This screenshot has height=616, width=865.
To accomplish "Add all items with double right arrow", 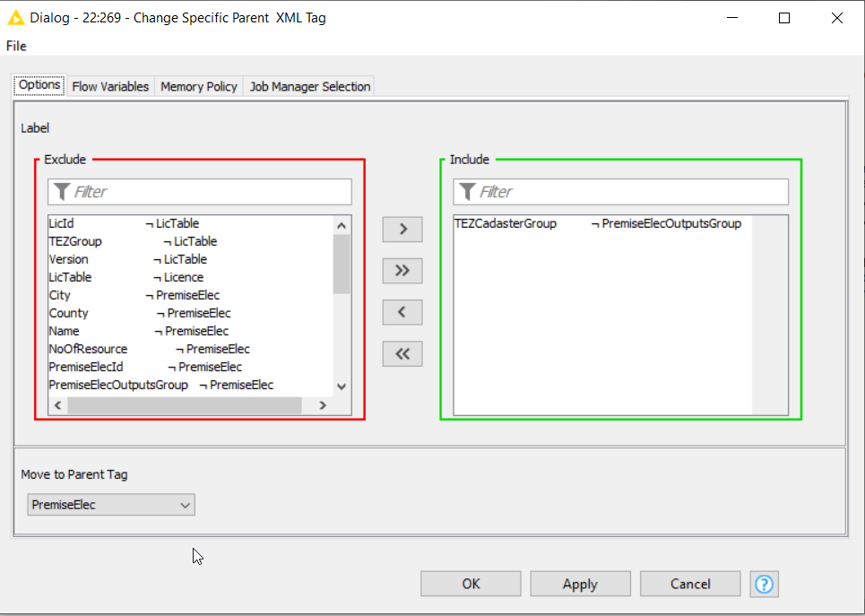I will tap(402, 271).
